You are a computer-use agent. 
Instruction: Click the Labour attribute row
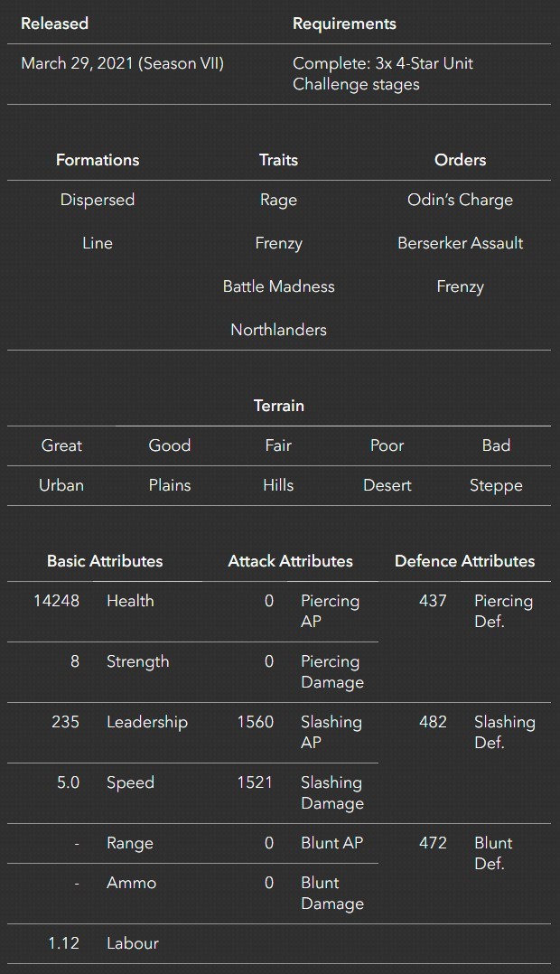point(279,943)
